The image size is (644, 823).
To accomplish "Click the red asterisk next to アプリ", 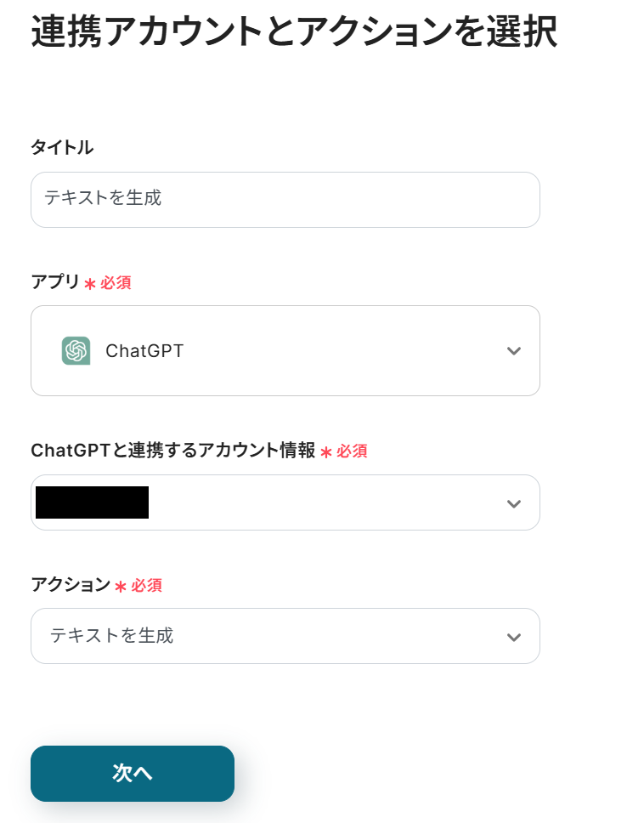I will (90, 284).
